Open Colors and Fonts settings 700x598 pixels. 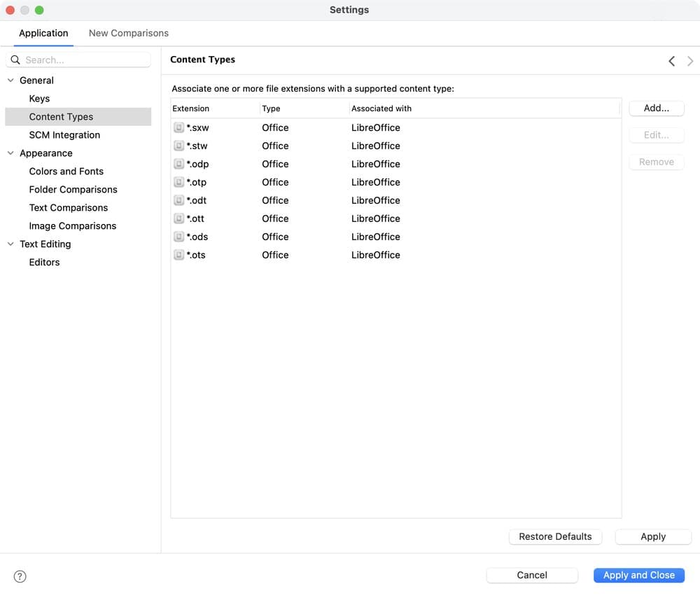pos(66,172)
